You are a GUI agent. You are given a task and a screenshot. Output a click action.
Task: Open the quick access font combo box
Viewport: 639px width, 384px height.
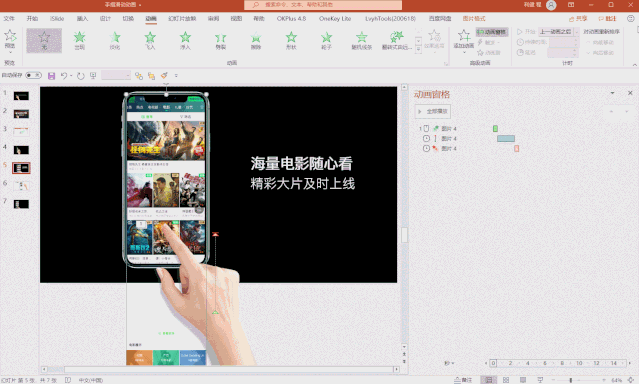tap(116, 75)
